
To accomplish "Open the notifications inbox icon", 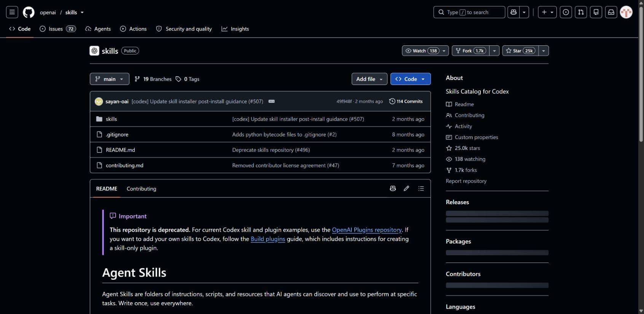I will coord(611,12).
